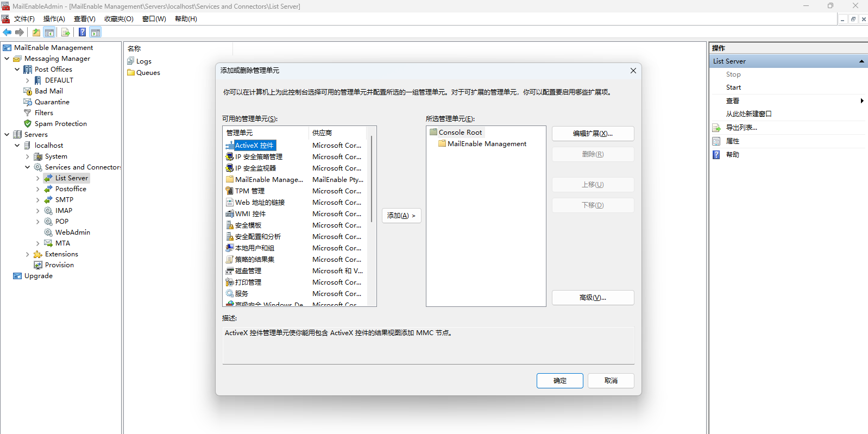
Task: Open the 帮助(H) menu
Action: (186, 19)
